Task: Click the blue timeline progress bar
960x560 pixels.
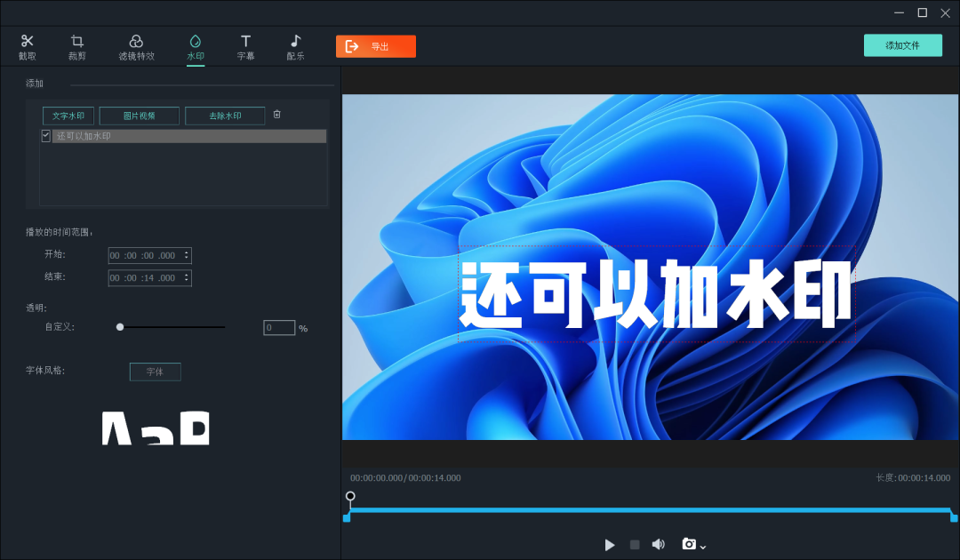Action: (x=650, y=510)
